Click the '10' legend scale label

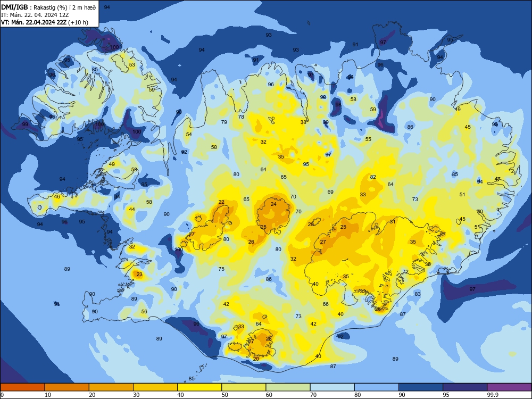pyautogui.click(x=48, y=395)
